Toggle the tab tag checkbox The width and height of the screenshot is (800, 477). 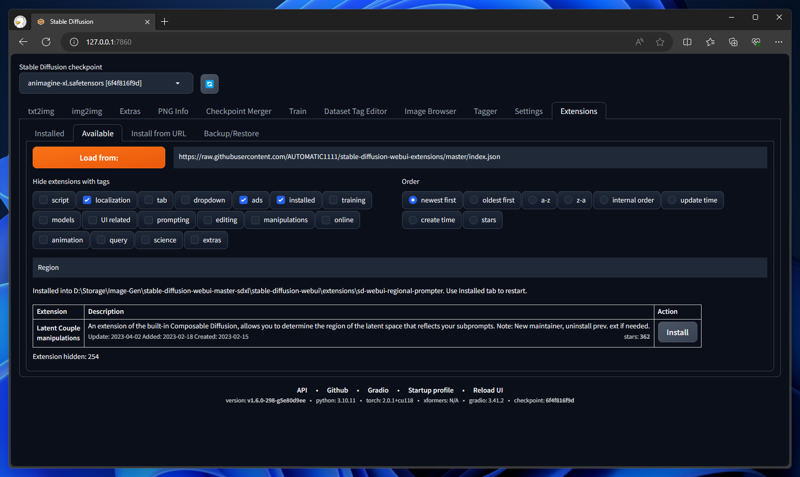(148, 200)
